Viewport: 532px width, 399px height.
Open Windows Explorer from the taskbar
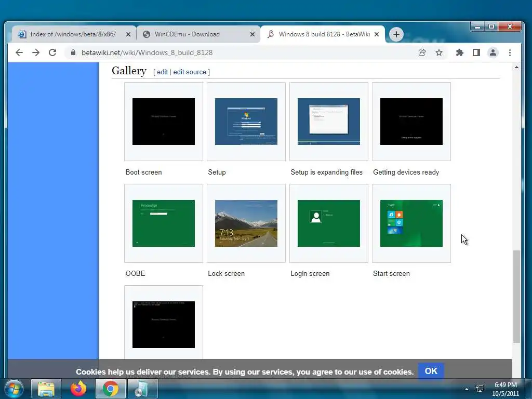click(46, 389)
